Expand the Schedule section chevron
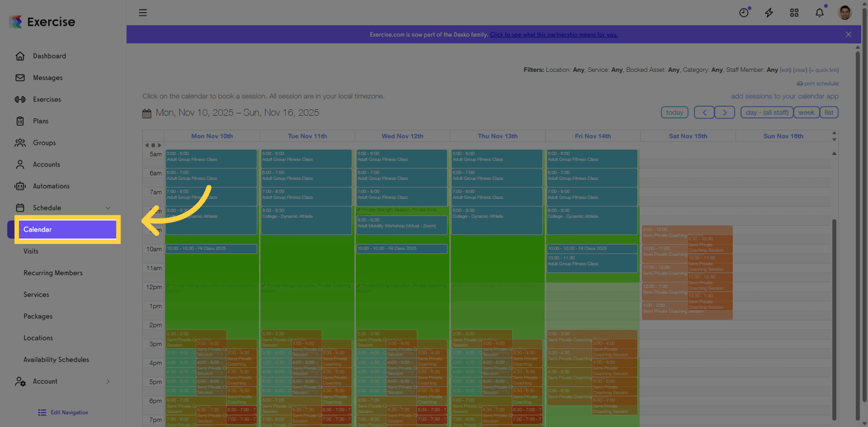The image size is (868, 427). (x=107, y=207)
